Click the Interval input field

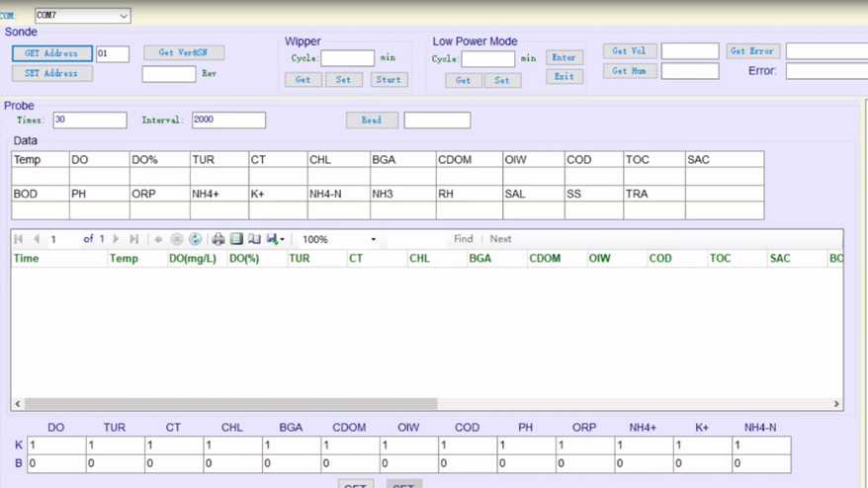coord(228,121)
